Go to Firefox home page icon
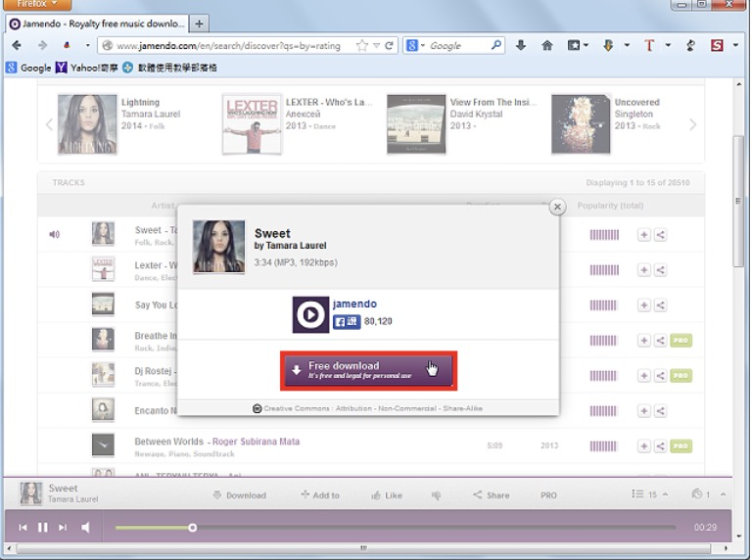752x560 pixels. (x=546, y=46)
